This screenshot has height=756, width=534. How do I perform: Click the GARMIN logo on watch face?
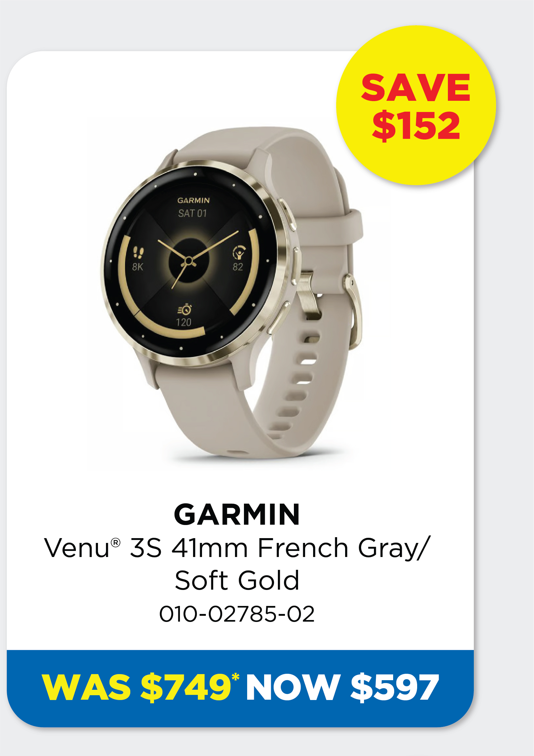pos(193,200)
